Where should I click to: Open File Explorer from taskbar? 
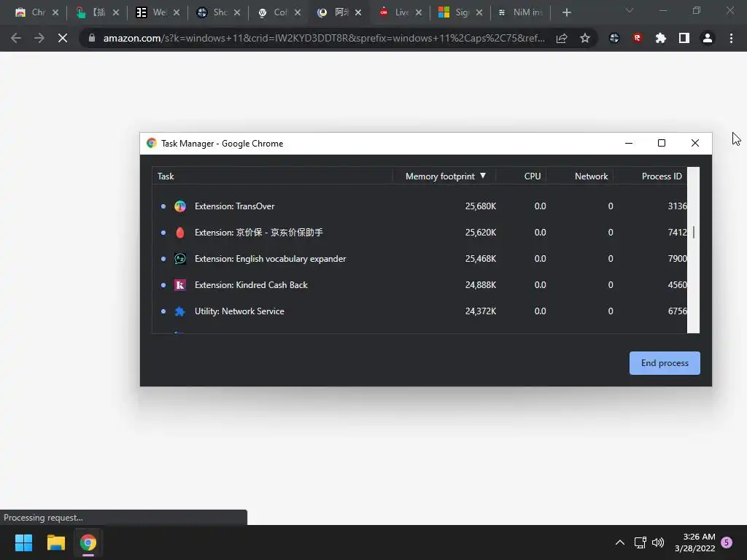point(55,542)
